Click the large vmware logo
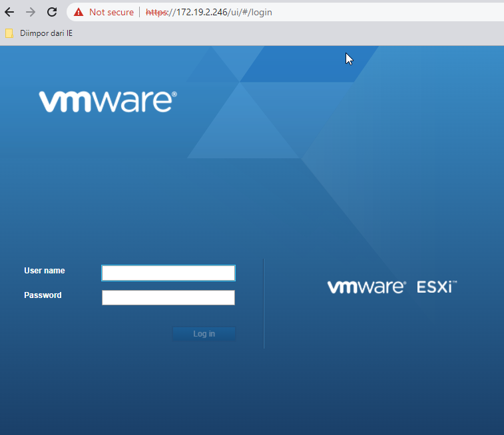Screen dimensions: 504x435 coord(108,102)
